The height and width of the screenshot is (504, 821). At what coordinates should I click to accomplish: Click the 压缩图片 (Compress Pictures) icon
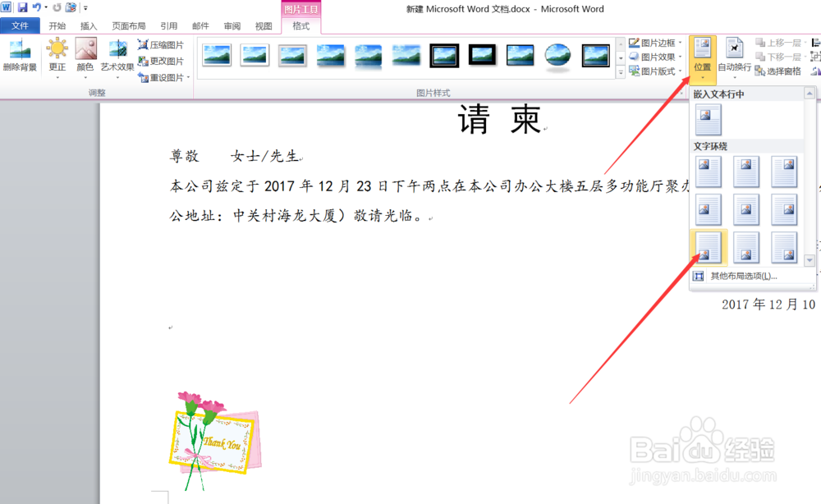[x=159, y=45]
